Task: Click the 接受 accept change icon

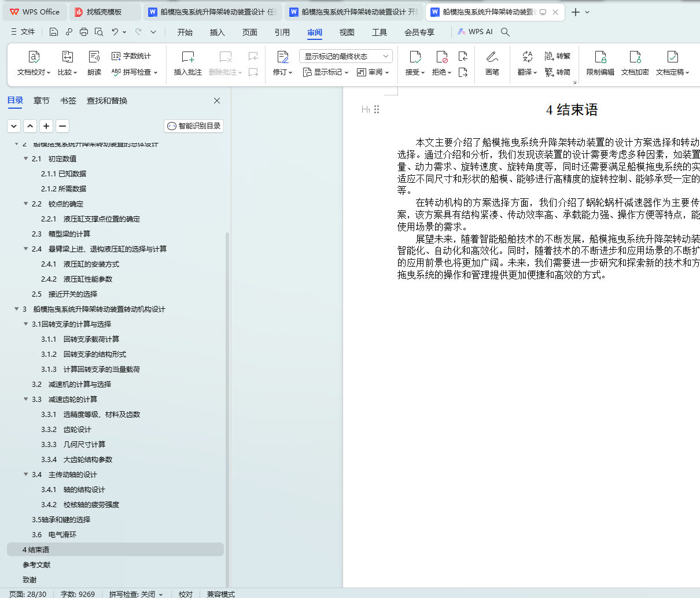Action: 415,57
